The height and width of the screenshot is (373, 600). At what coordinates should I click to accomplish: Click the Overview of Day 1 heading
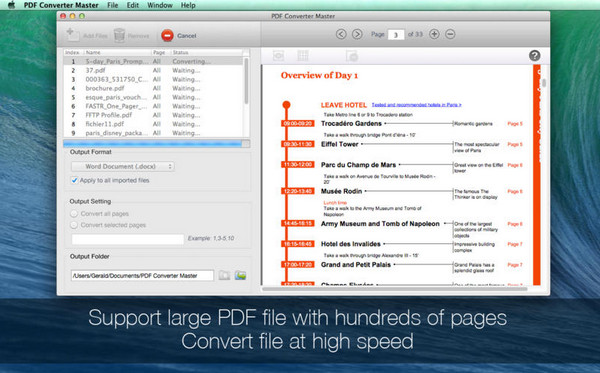319,75
